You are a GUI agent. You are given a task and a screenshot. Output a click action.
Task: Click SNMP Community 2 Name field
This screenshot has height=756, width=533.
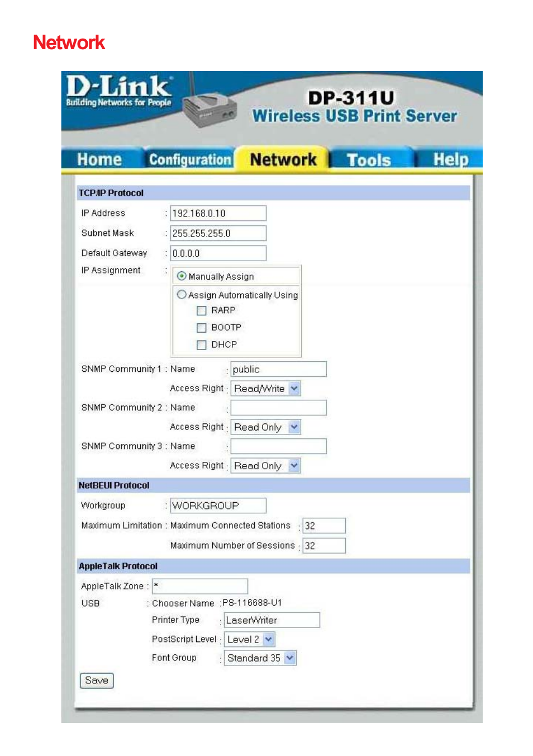tap(278, 408)
